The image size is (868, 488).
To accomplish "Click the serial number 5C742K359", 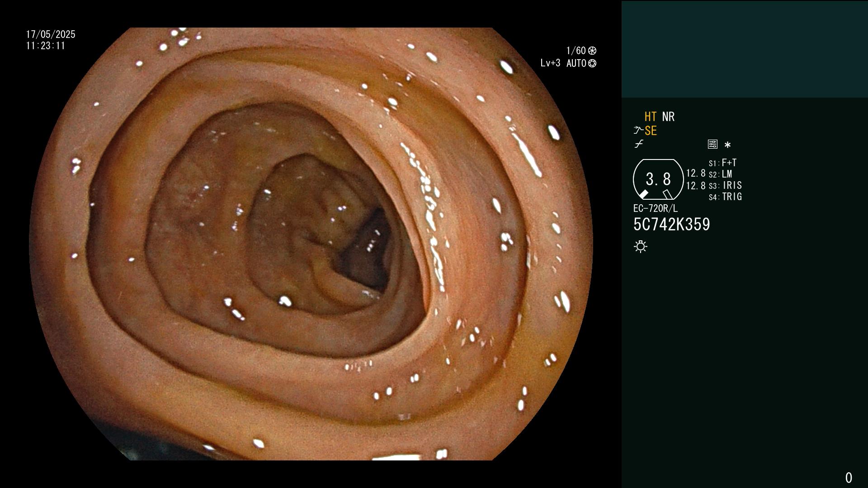I will coord(672,225).
